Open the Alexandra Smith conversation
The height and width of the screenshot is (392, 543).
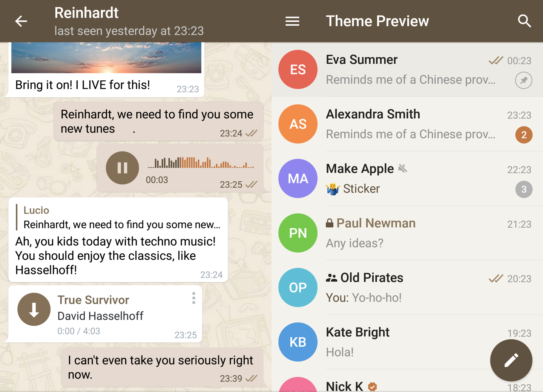point(407,124)
